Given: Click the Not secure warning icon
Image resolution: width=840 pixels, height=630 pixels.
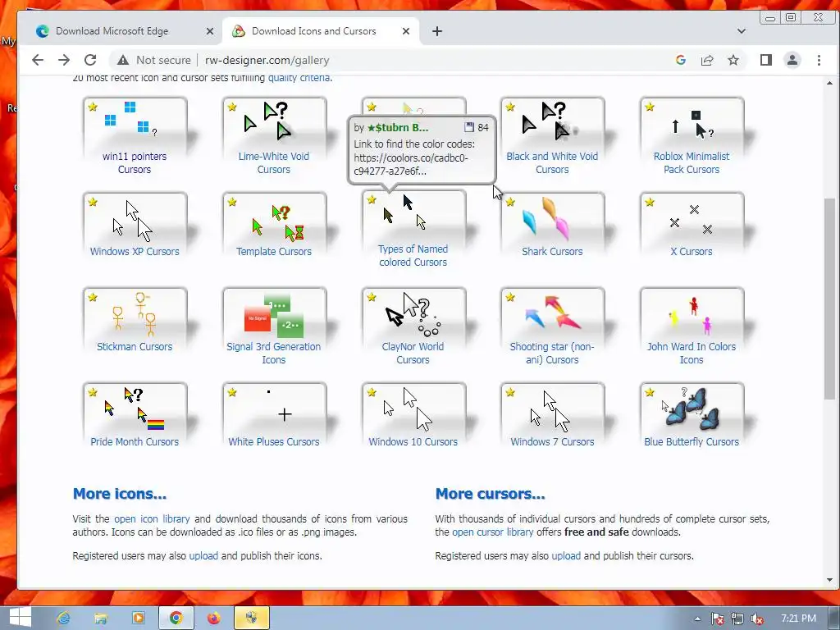Looking at the screenshot, I should pos(123,60).
